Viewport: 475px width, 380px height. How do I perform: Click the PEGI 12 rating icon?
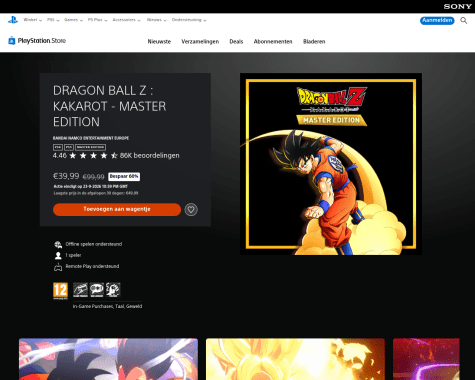60,291
